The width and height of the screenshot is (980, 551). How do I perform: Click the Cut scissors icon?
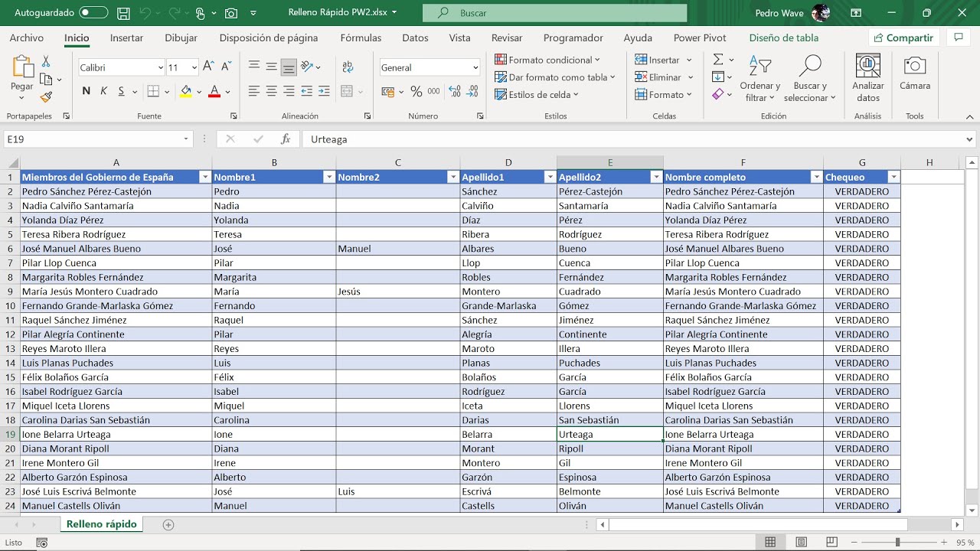tap(46, 61)
